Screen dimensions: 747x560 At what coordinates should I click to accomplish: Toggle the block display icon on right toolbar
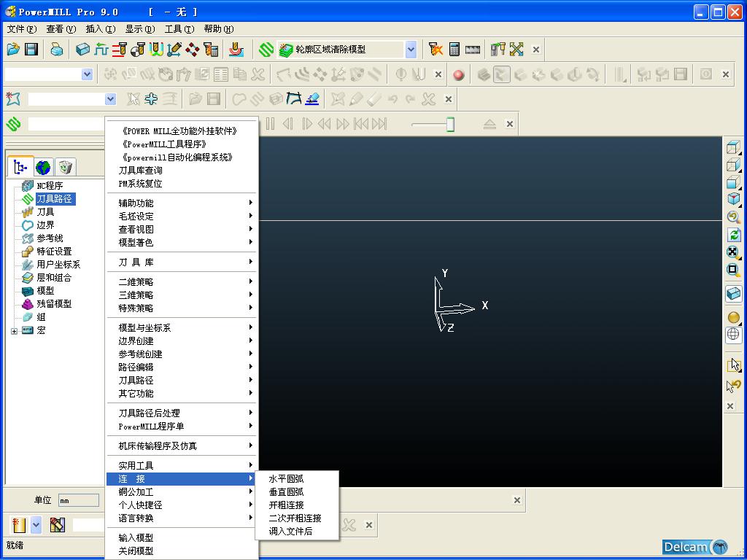click(x=734, y=293)
